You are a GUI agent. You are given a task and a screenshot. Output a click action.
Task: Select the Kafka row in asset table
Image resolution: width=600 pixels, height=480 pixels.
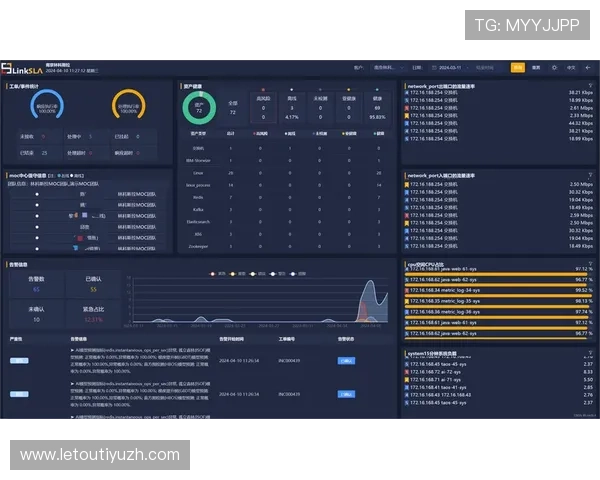196,209
